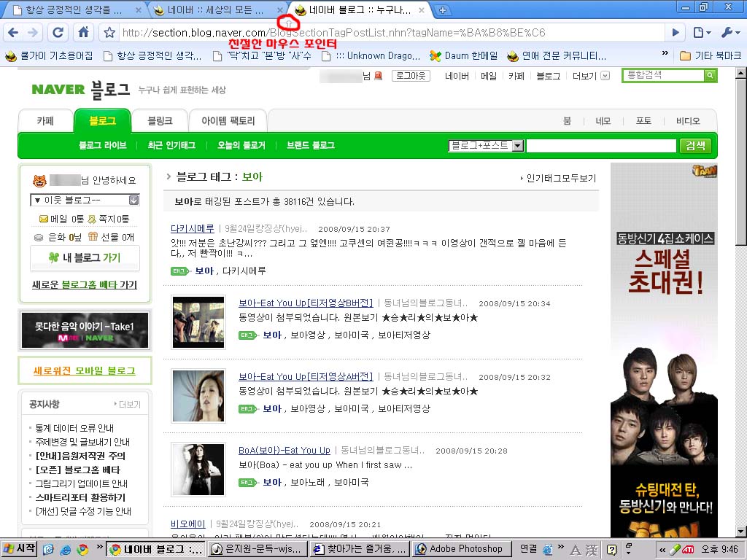This screenshot has height=560, width=747.
Task: Click thumbnail of 티저영상A버전 post
Action: coord(198,396)
